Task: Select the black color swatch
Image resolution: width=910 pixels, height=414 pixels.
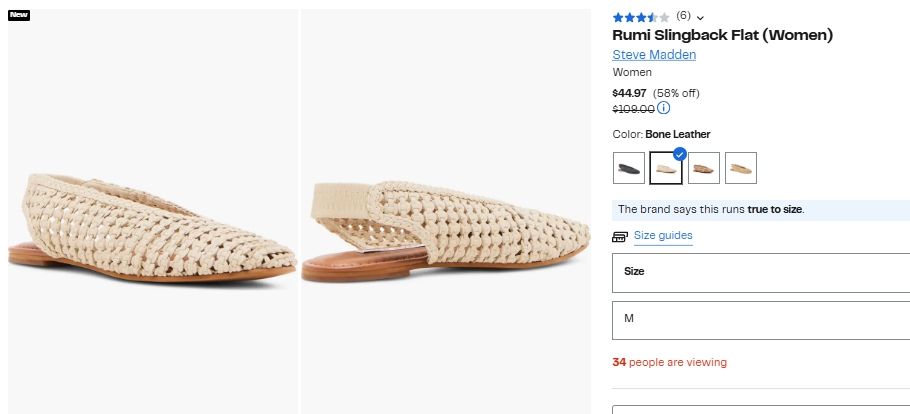Action: tap(629, 168)
